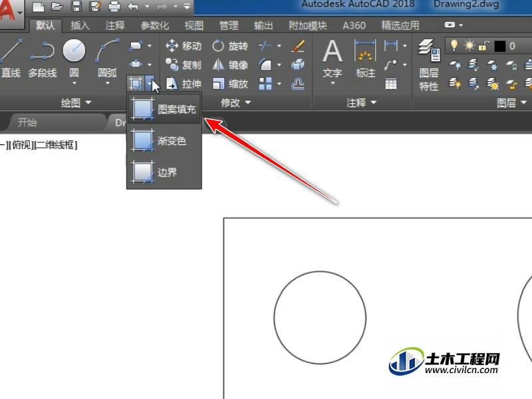Click the Save icon in quick access
Image resolution: width=532 pixels, height=399 pixels.
point(76,7)
